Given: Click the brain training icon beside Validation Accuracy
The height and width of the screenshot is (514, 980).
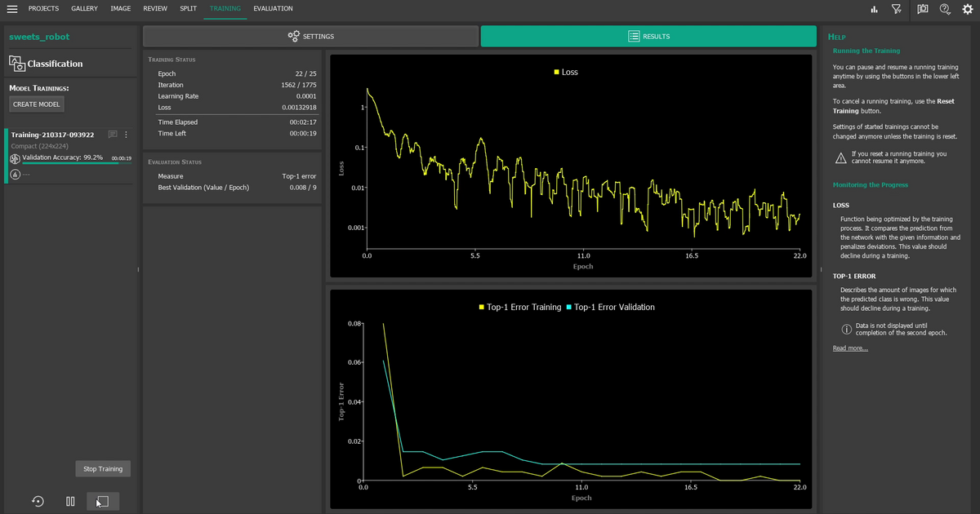Looking at the screenshot, I should (15, 158).
